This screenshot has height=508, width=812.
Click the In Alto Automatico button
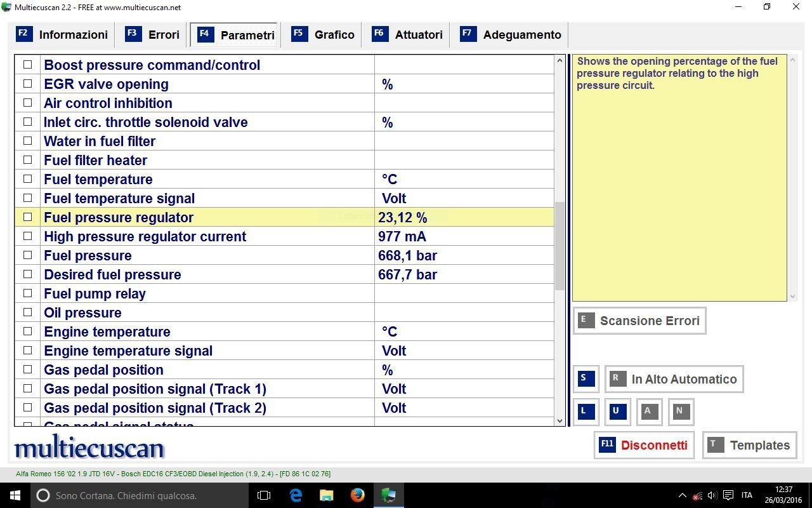[674, 379]
